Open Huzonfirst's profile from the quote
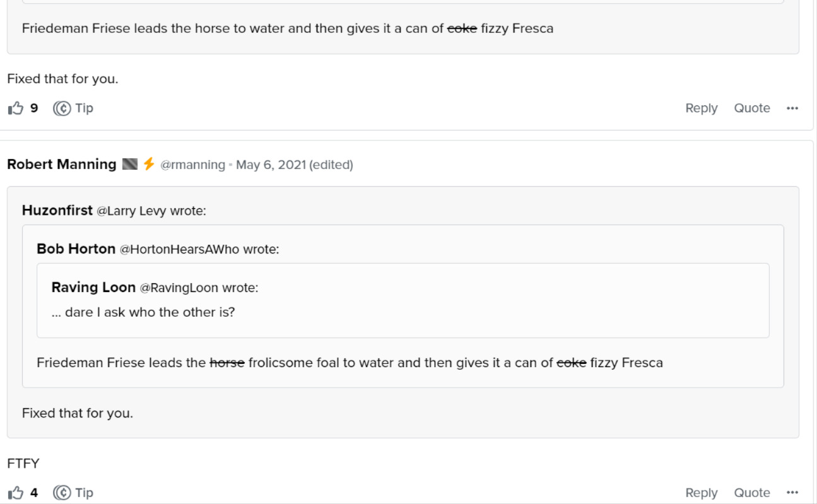This screenshot has width=817, height=504. point(57,211)
